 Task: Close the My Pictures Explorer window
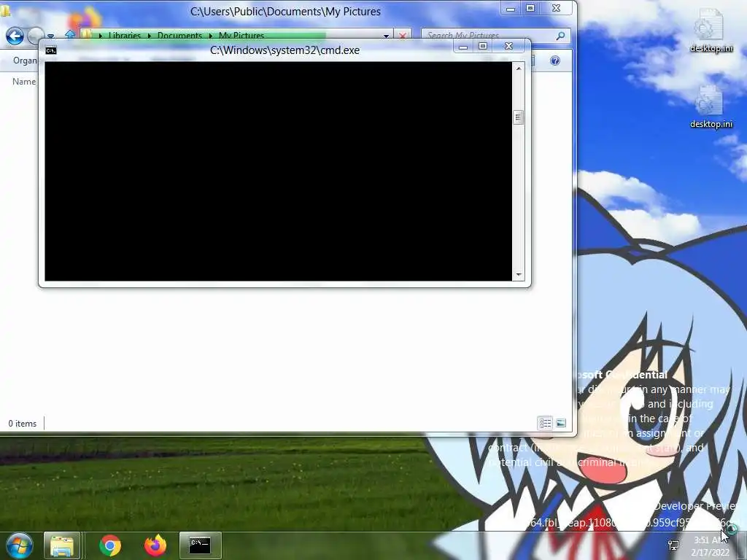click(556, 9)
